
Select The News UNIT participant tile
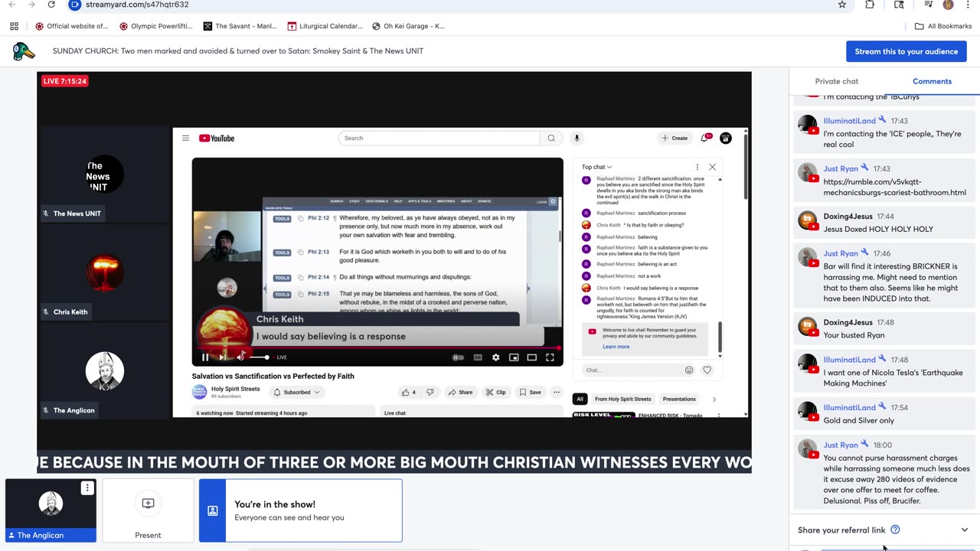[104, 175]
